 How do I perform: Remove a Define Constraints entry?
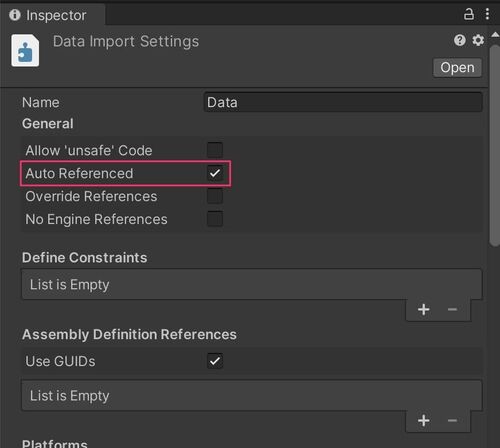pyautogui.click(x=452, y=309)
